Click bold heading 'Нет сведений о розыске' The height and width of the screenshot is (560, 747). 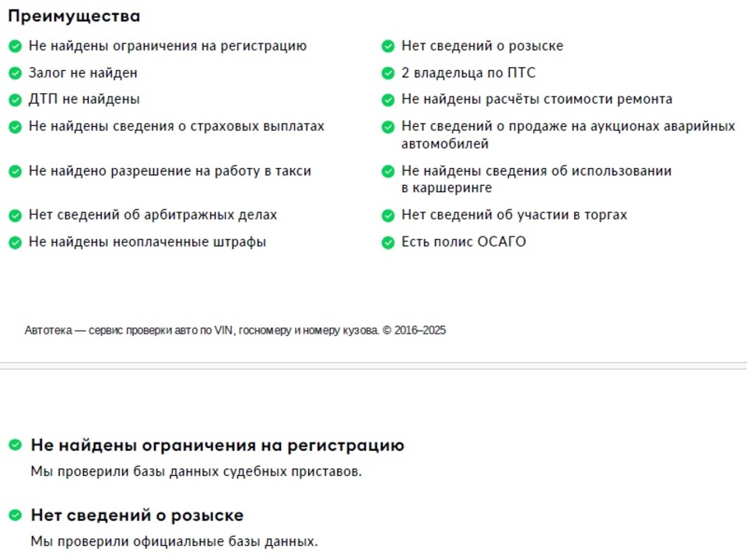[137, 515]
